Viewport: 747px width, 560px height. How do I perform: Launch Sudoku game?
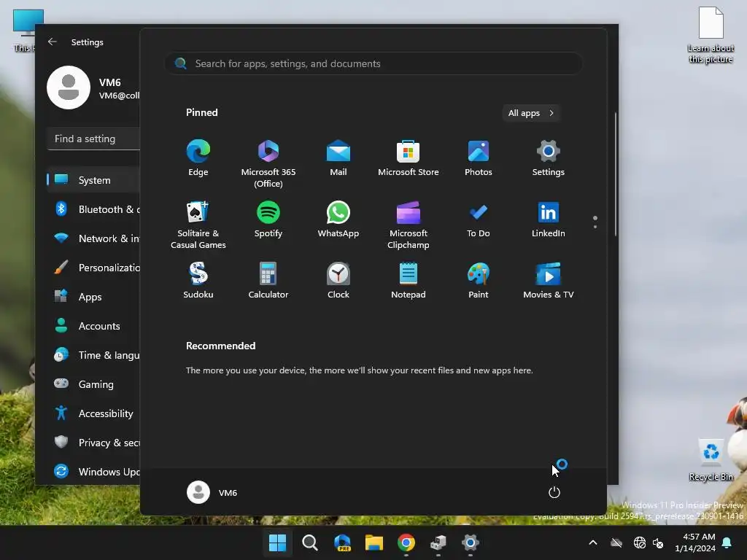point(198,281)
